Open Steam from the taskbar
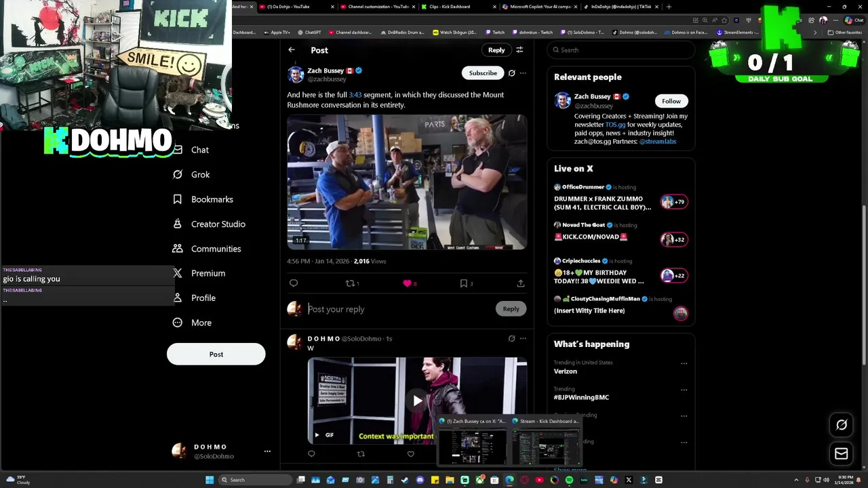The image size is (868, 488). point(405,480)
